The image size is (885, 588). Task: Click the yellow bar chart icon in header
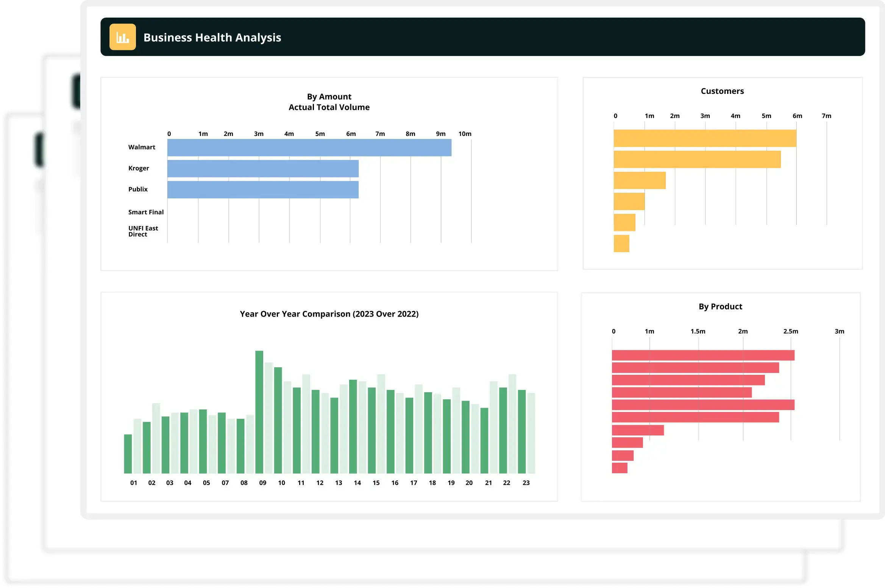click(x=122, y=37)
